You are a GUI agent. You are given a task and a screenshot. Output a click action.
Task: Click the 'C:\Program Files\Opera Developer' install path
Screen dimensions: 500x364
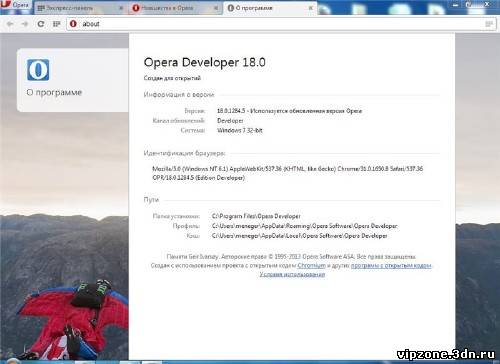point(256,216)
